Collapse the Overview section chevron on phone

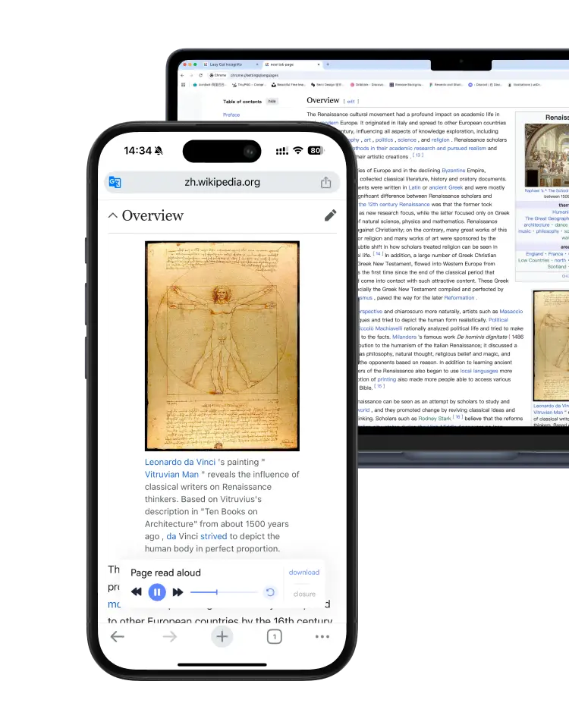[113, 215]
